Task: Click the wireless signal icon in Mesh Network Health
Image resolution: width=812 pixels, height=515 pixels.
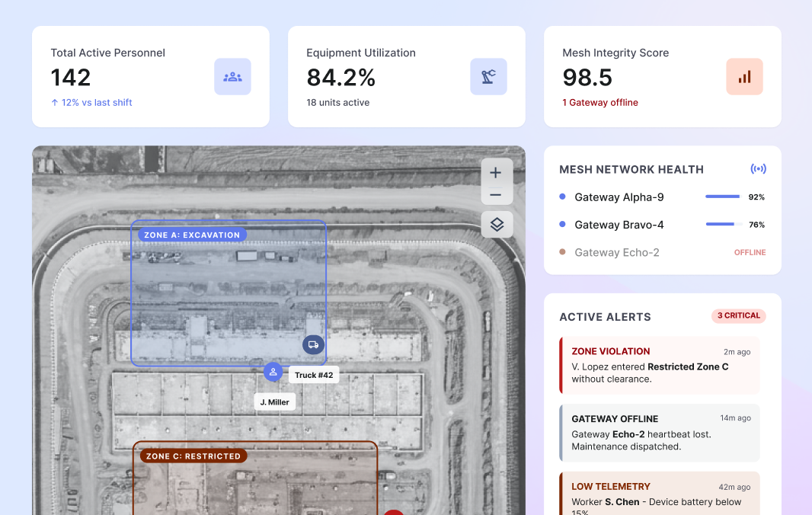Action: 759,169
